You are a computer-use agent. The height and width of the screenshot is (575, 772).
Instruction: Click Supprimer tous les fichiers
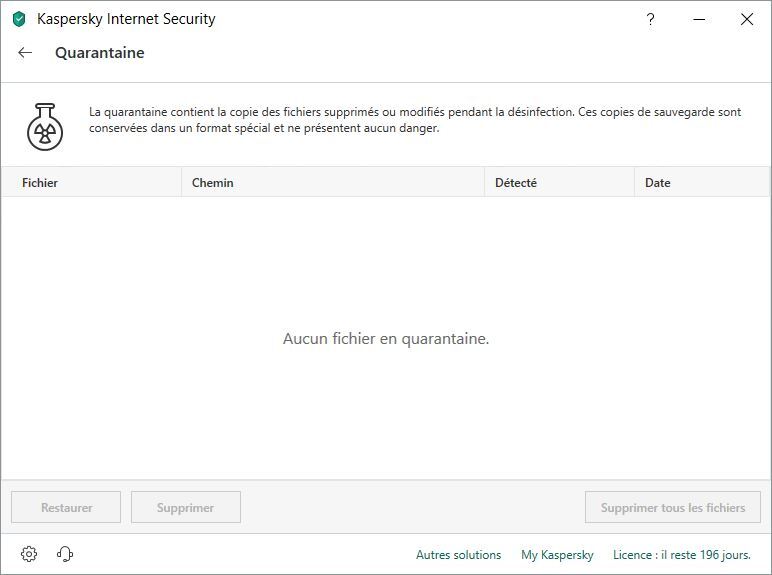(673, 507)
